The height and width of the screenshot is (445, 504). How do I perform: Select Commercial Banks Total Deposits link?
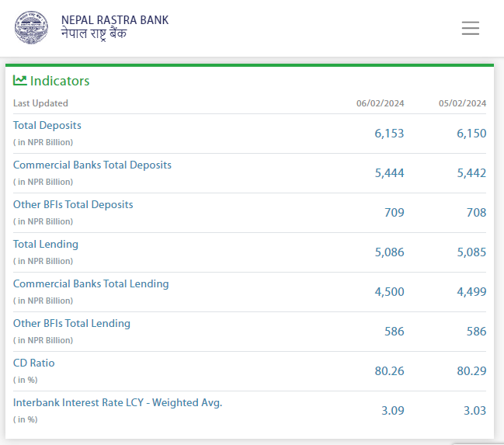point(92,165)
